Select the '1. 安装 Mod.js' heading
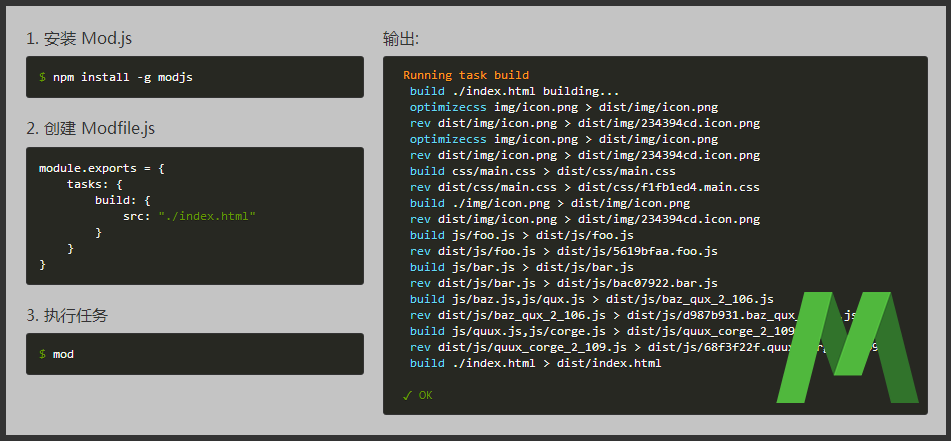The height and width of the screenshot is (441, 951). [79, 39]
